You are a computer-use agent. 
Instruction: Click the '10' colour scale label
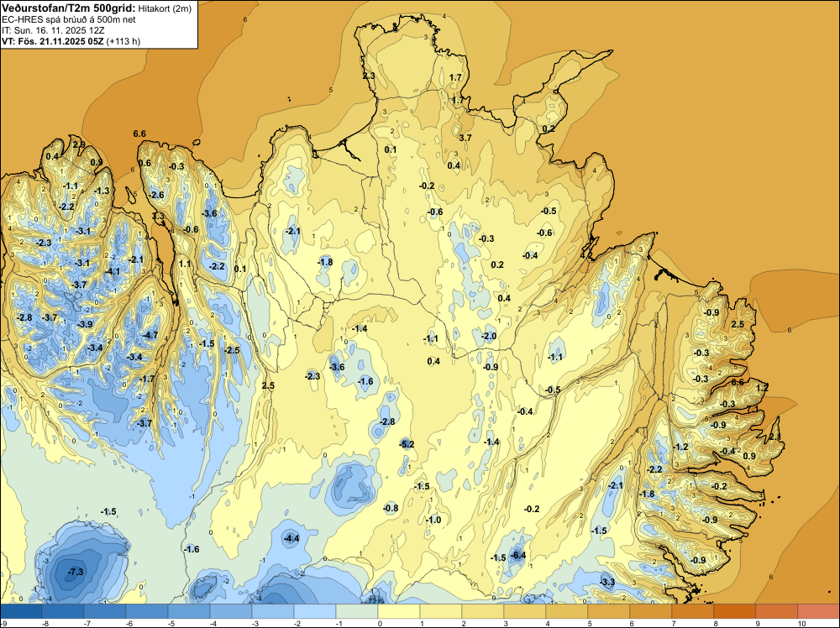802,623
